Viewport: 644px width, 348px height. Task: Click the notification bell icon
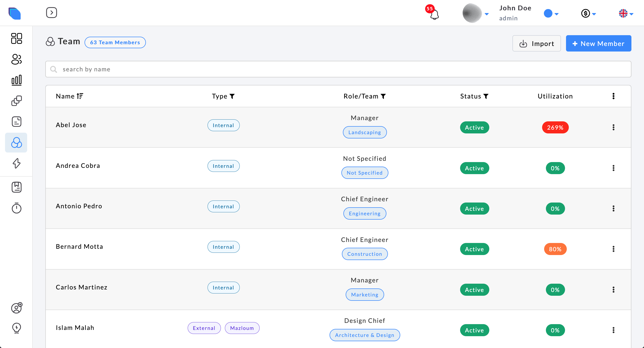434,15
